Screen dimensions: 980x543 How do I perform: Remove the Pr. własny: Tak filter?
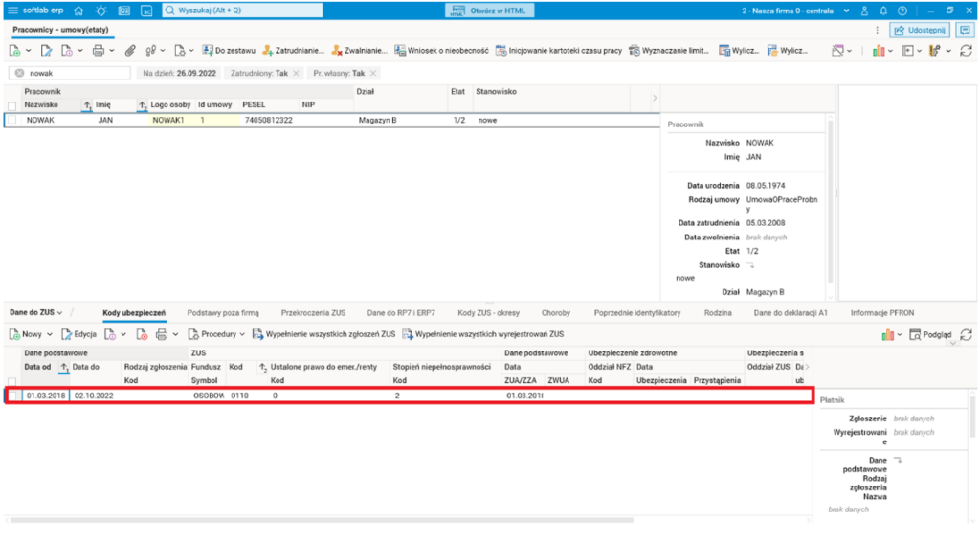tap(373, 73)
